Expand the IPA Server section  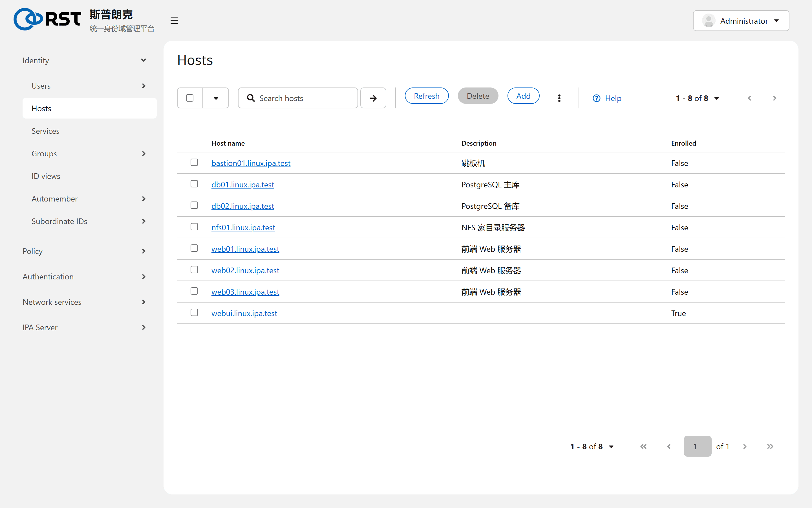click(x=85, y=327)
